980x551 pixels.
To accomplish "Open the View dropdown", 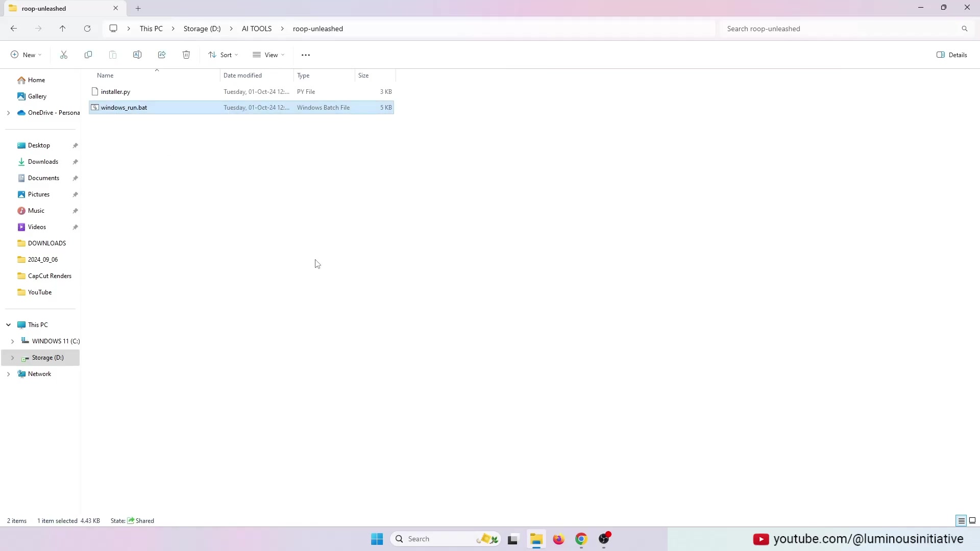I will point(268,55).
